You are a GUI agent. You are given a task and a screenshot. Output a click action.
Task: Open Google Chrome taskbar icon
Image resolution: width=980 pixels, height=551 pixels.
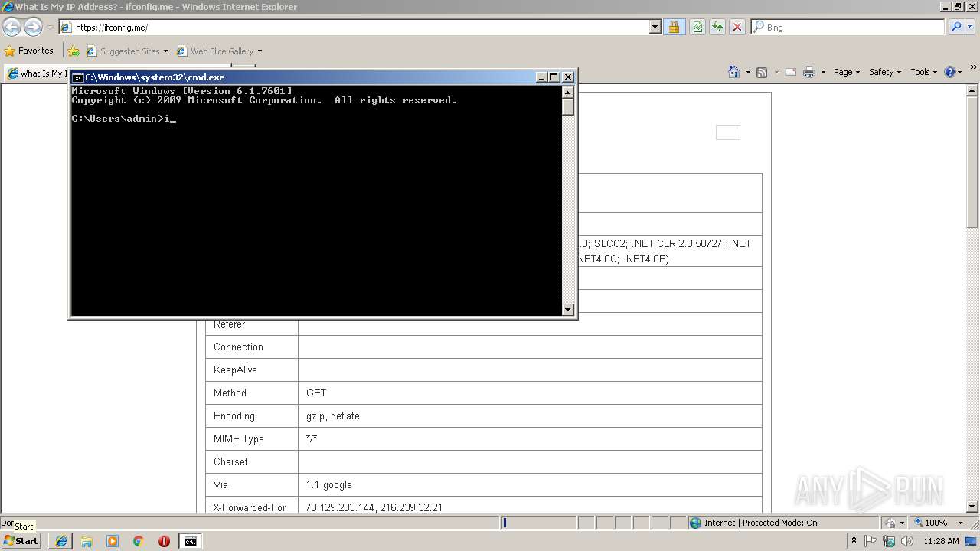pyautogui.click(x=139, y=541)
